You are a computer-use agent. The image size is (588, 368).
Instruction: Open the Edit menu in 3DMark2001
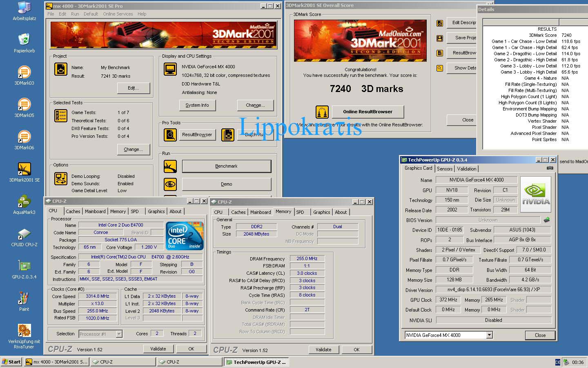[62, 14]
